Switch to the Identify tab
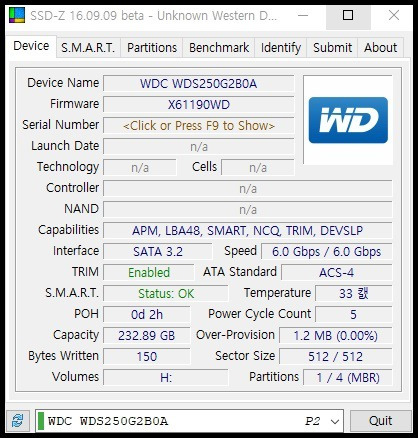The width and height of the screenshot is (418, 438). point(281,47)
